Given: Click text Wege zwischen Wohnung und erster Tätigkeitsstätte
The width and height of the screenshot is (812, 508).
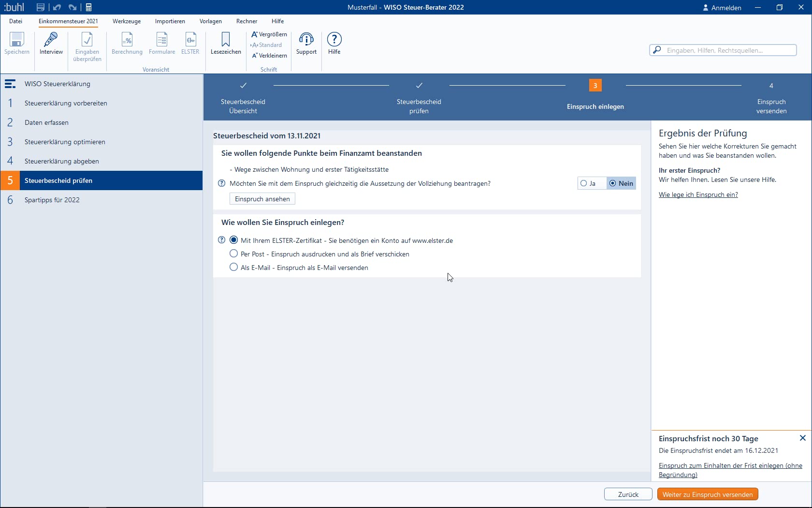Looking at the screenshot, I should pos(312,169).
